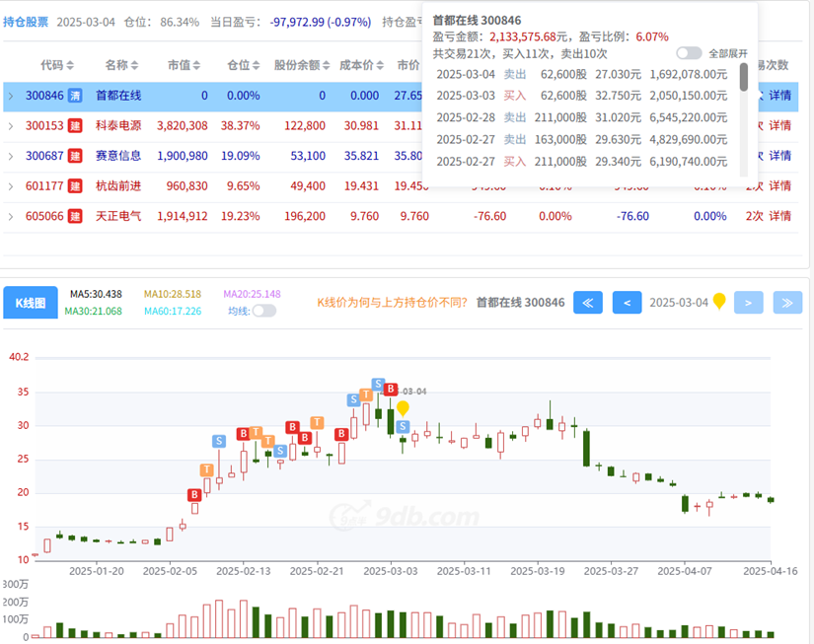Expand the 300846 首都在线 row

pyautogui.click(x=11, y=96)
